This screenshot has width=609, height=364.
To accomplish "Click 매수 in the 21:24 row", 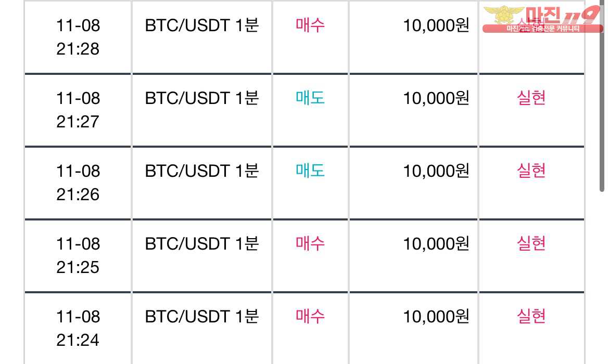I will pyautogui.click(x=310, y=316).
